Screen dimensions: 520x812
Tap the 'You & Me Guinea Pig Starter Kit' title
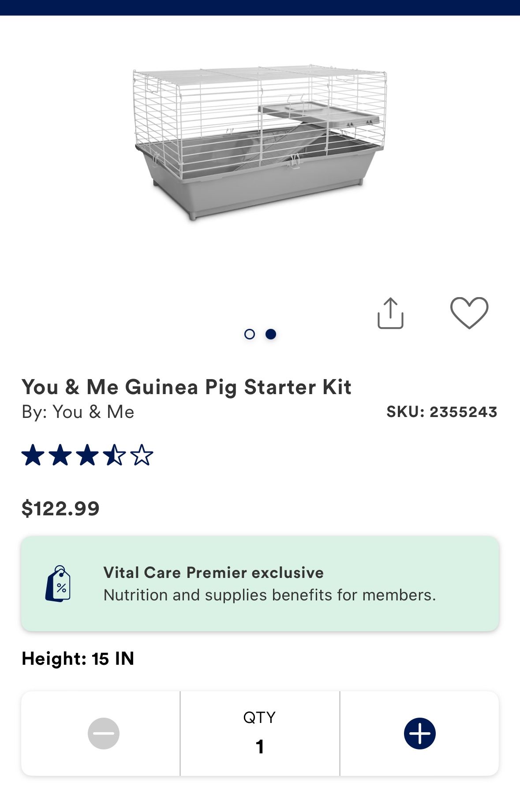click(187, 387)
